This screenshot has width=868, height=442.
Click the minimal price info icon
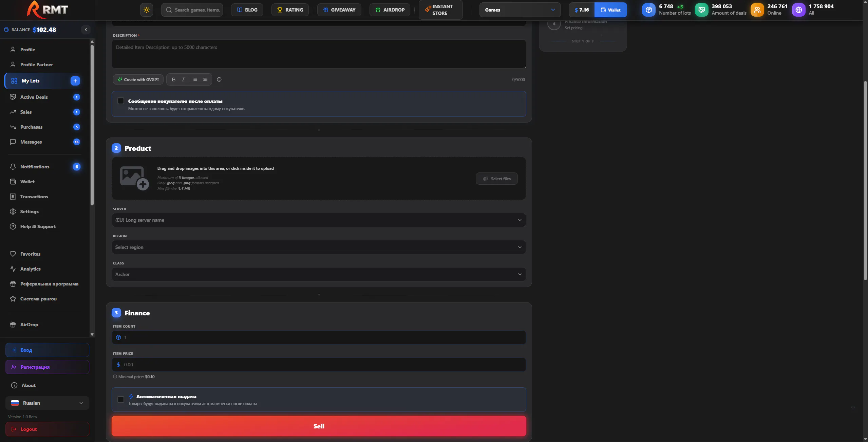115,377
